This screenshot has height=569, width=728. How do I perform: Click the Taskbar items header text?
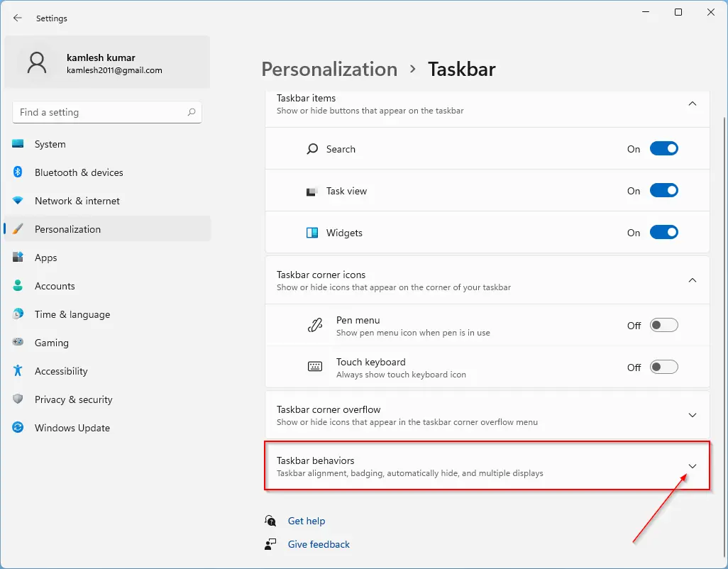coord(306,98)
